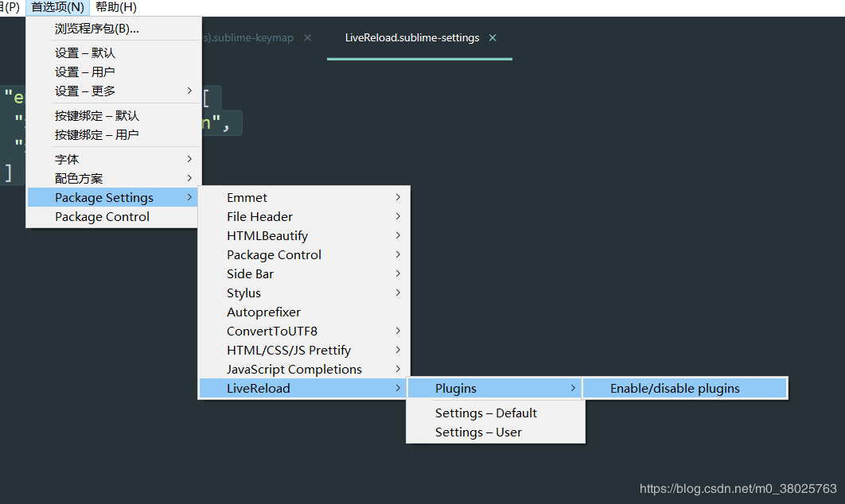Open Side Bar package settings
845x504 pixels.
pyautogui.click(x=304, y=274)
